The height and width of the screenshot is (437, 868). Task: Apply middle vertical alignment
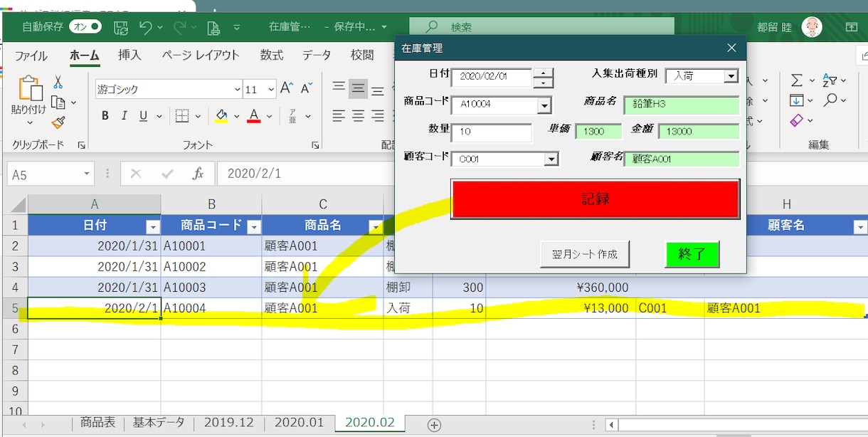pyautogui.click(x=359, y=88)
